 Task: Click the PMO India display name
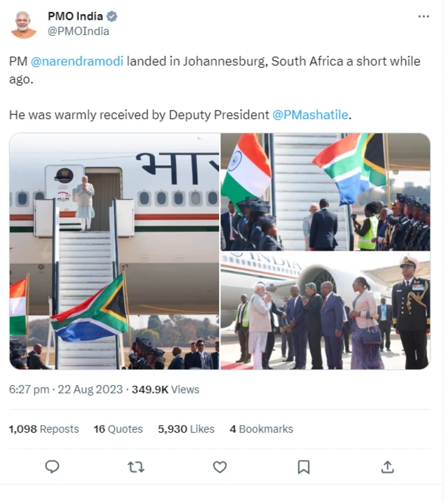(x=75, y=17)
